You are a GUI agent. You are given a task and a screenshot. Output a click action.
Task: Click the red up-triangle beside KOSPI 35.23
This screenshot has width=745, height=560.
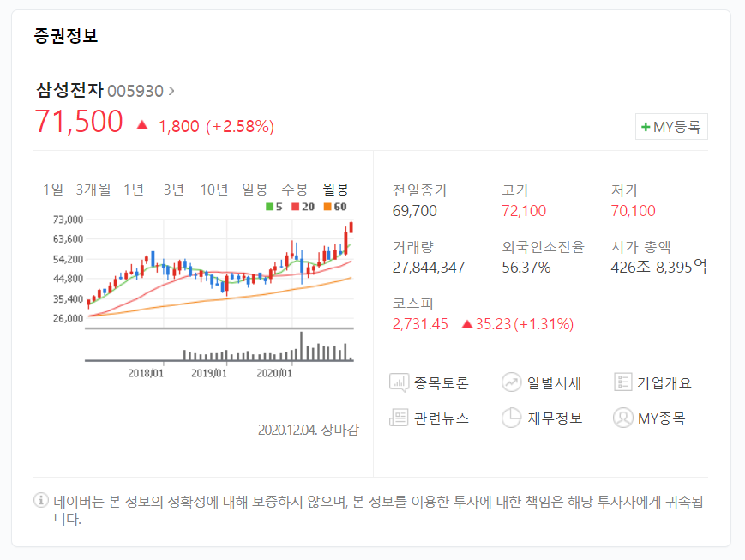pos(467,324)
